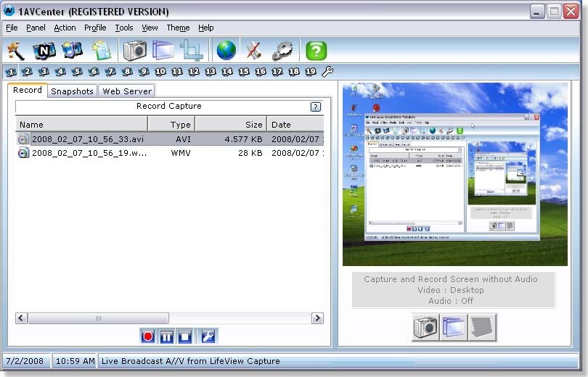
Task: Select profile number 8
Action: pos(127,72)
